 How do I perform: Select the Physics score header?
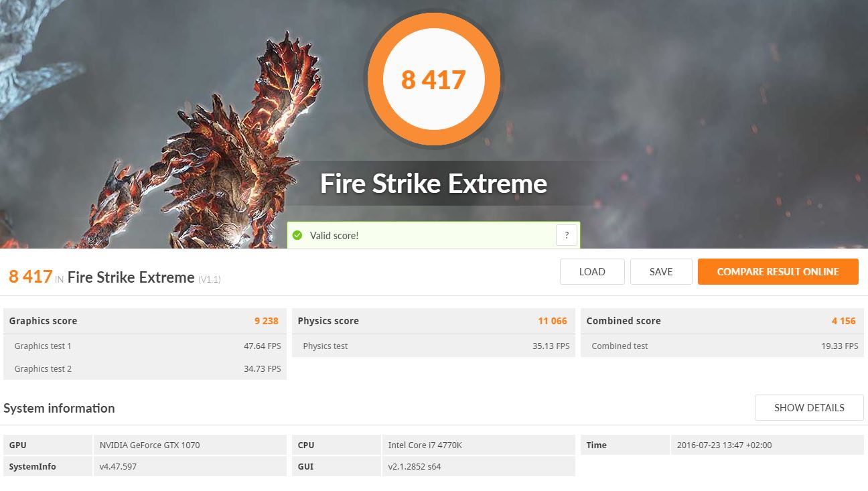tap(433, 321)
